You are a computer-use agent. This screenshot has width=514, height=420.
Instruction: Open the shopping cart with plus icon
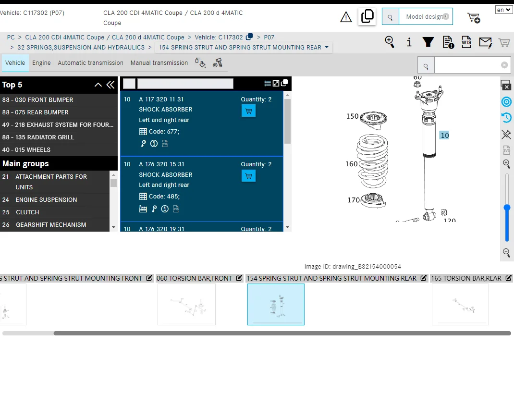[x=474, y=17]
